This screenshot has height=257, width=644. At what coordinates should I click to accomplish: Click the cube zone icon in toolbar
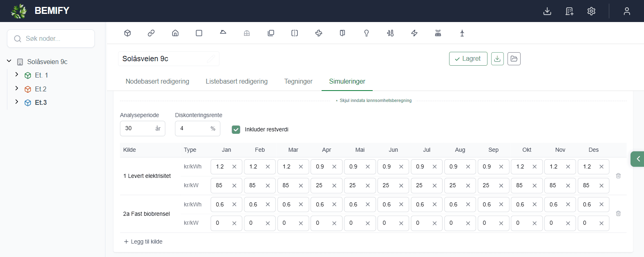[x=127, y=33]
